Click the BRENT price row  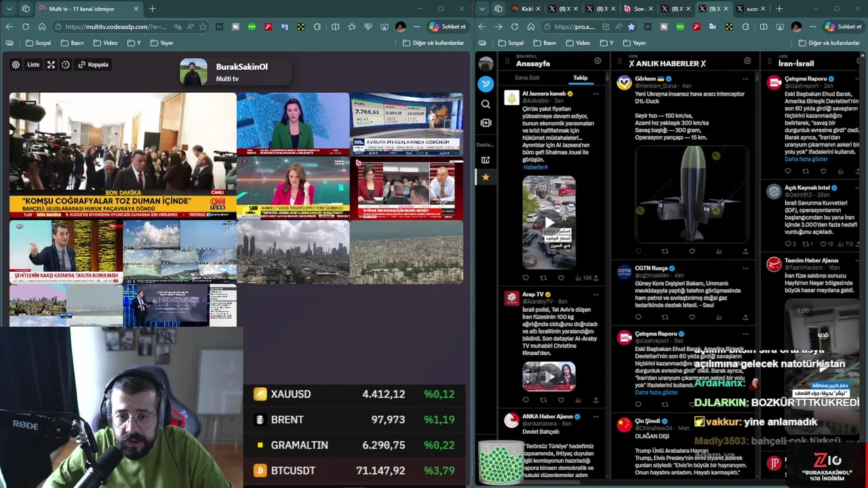click(x=355, y=420)
